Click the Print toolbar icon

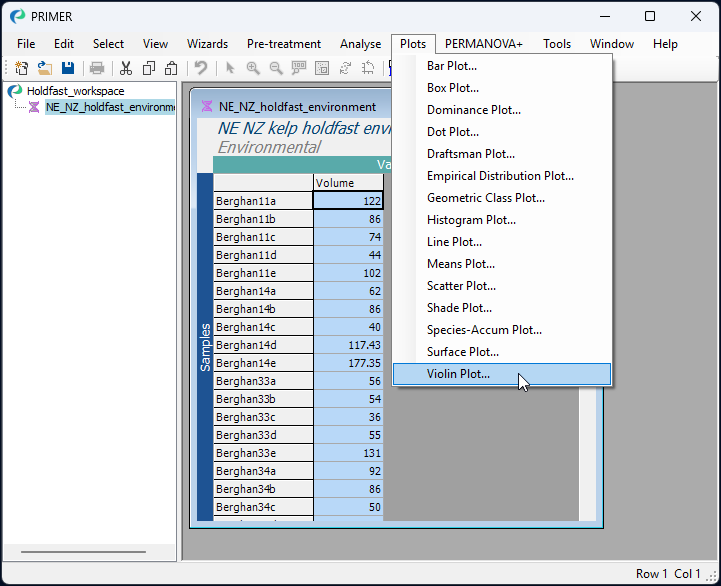click(97, 68)
